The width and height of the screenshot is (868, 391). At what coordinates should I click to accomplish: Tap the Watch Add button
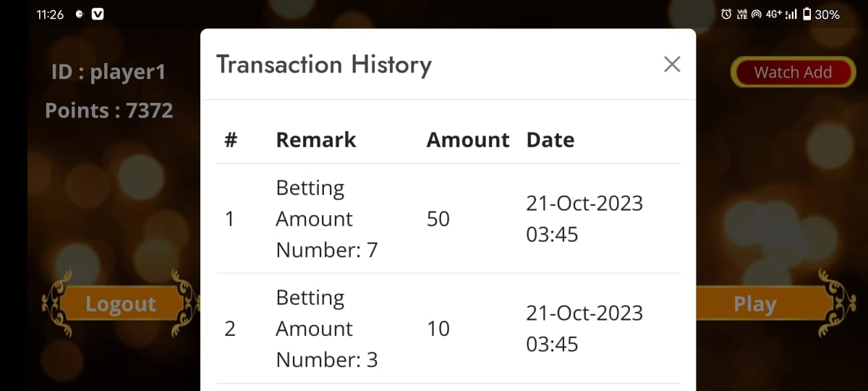coord(793,72)
